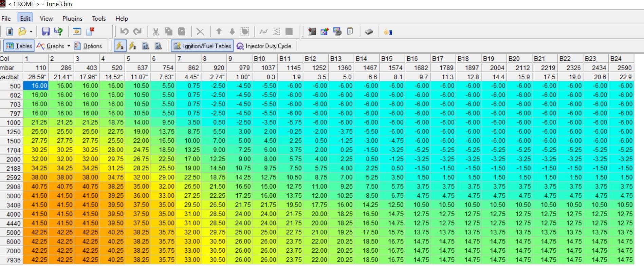Image resolution: width=644 pixels, height=273 pixels.
Task: Click the Injector Duty Cycle button
Action: tap(264, 46)
